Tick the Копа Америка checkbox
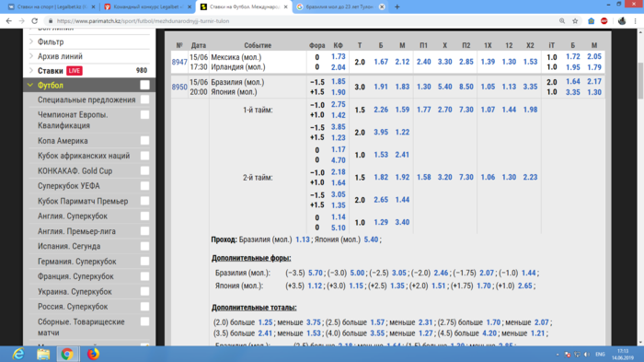 [x=144, y=141]
